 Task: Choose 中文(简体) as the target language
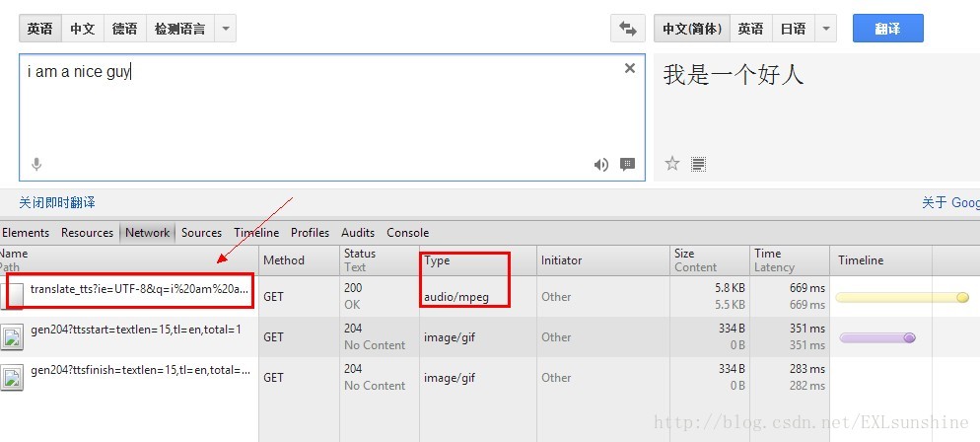692,29
